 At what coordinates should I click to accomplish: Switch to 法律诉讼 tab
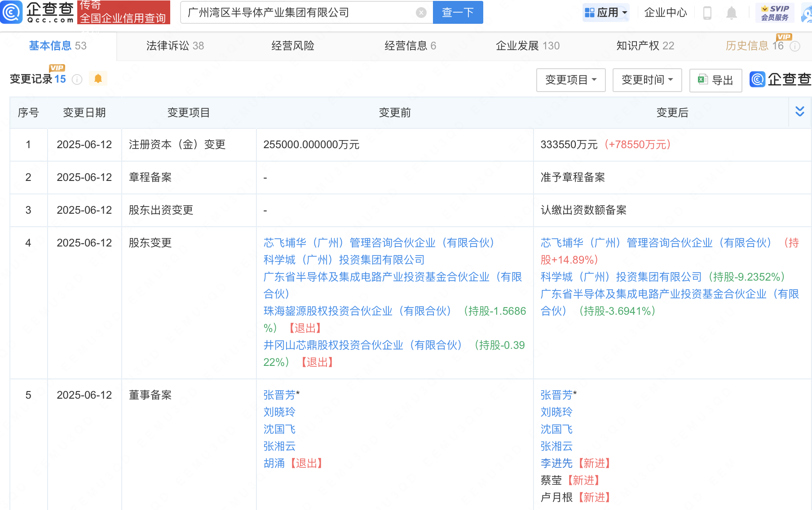coord(175,46)
